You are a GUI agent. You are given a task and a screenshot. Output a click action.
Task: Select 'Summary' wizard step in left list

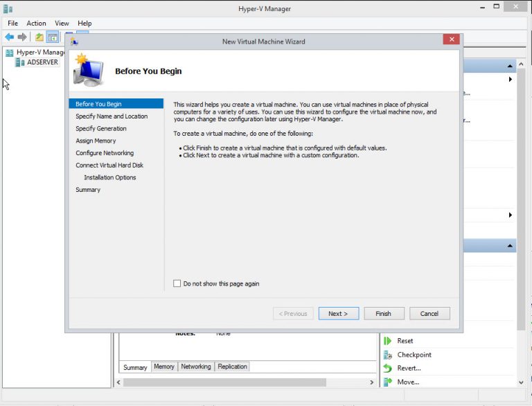pyautogui.click(x=88, y=189)
